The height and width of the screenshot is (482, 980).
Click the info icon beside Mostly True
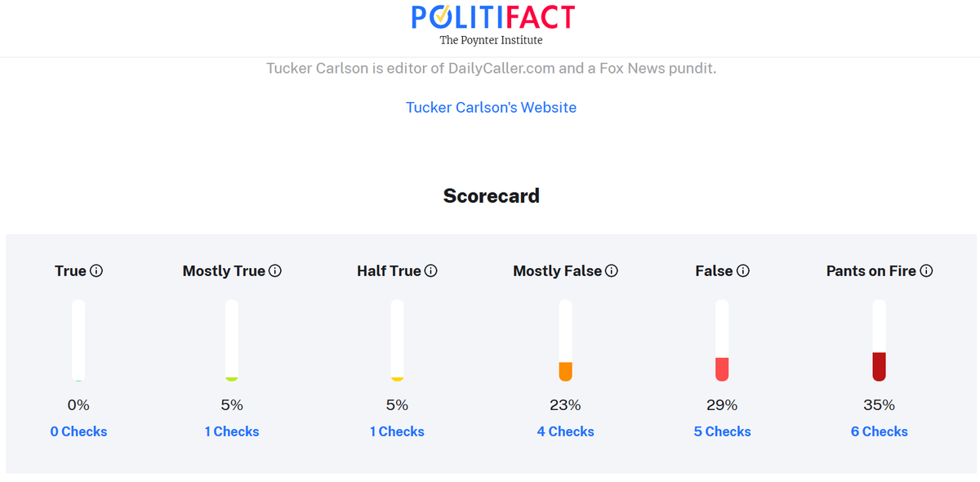[x=275, y=271]
